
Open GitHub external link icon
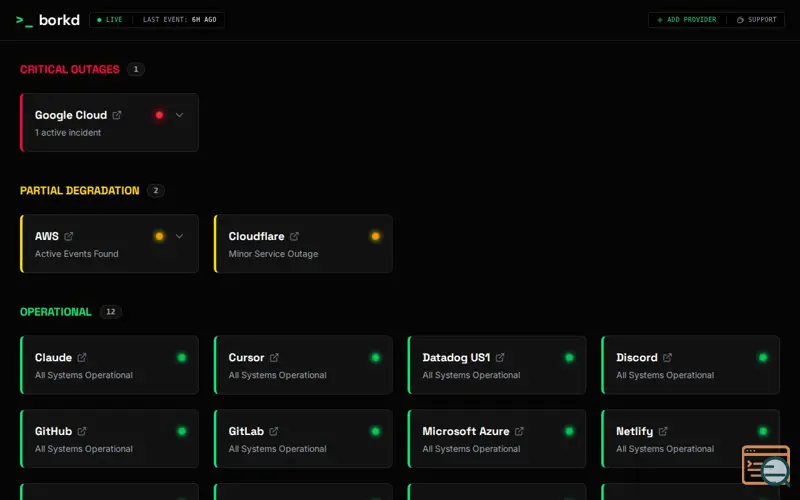[82, 431]
